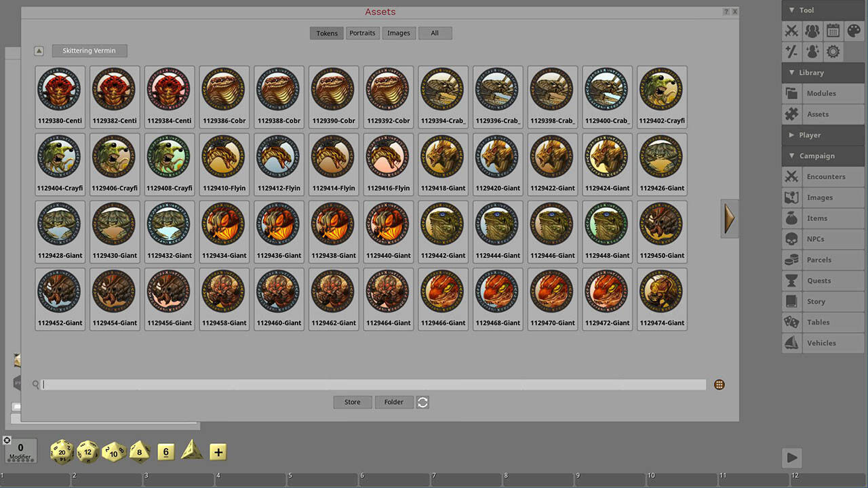Screen dimensions: 868x488
Task: Open the character selection tool
Action: tap(812, 52)
